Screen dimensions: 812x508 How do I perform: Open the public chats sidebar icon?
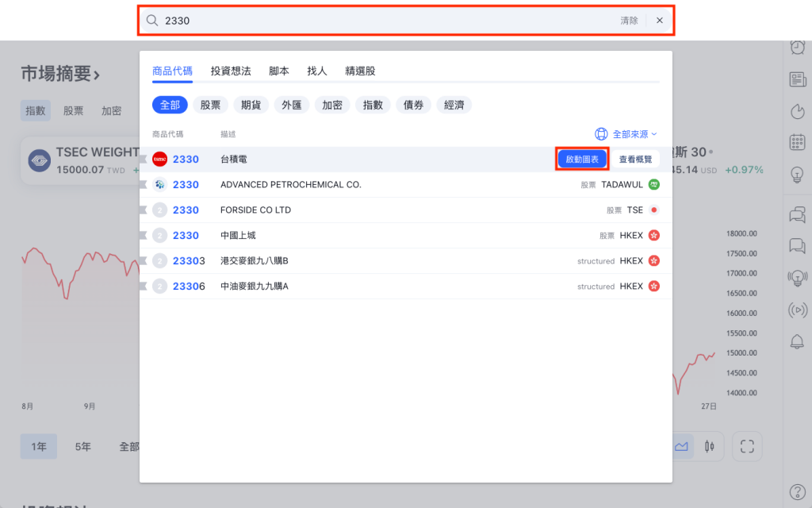(x=798, y=214)
